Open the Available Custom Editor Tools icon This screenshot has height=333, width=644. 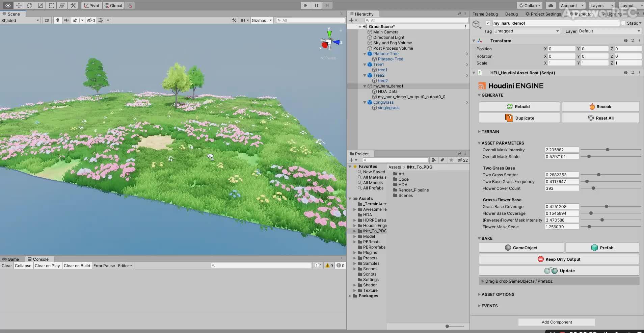click(73, 5)
